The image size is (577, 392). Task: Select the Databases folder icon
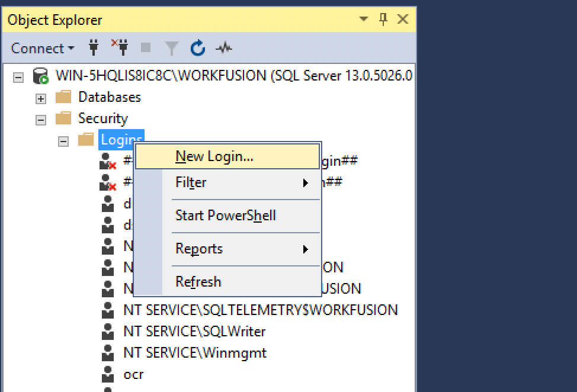[63, 97]
